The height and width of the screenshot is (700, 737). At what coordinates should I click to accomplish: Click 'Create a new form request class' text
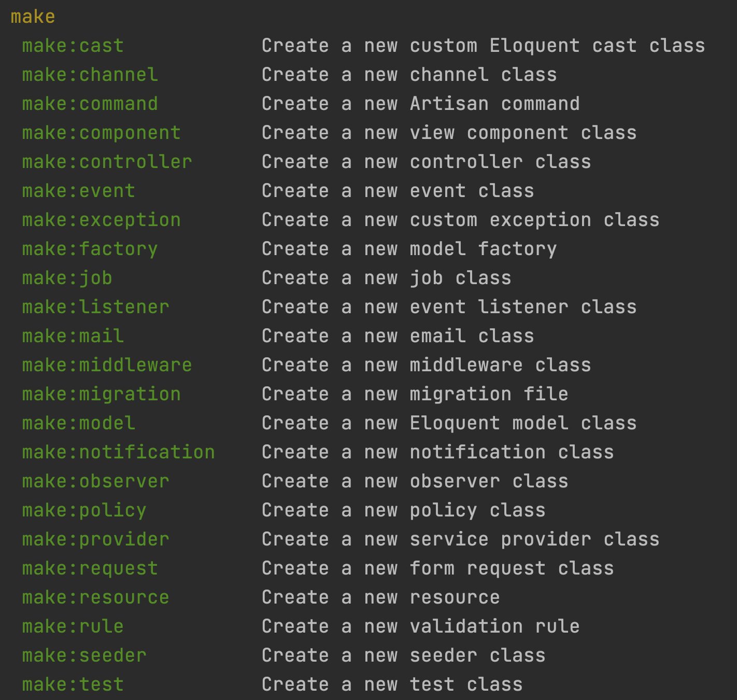pos(438,568)
